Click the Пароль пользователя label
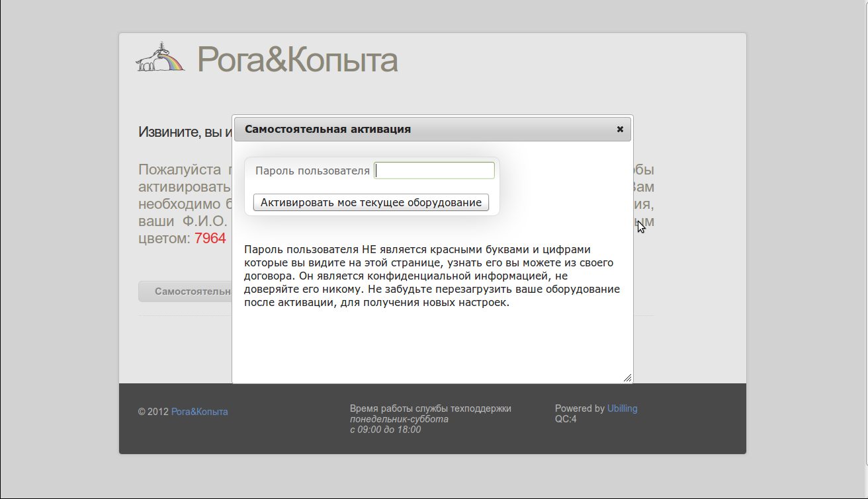Image resolution: width=868 pixels, height=499 pixels. (312, 171)
